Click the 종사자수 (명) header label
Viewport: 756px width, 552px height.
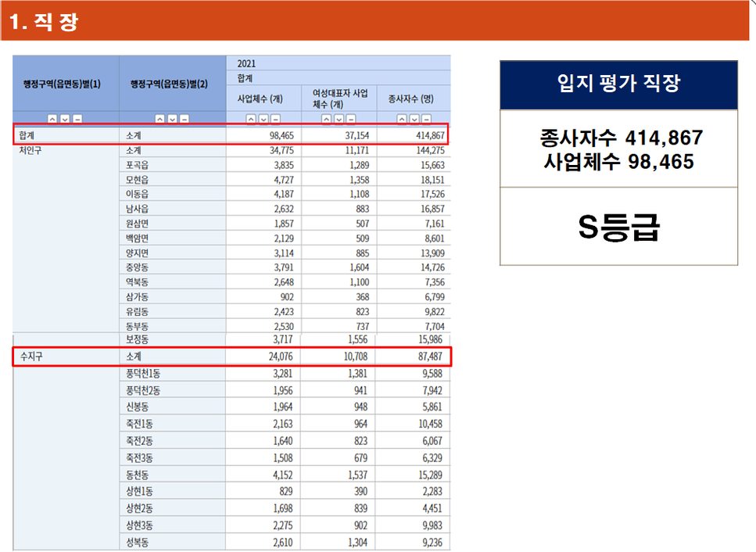coord(410,99)
